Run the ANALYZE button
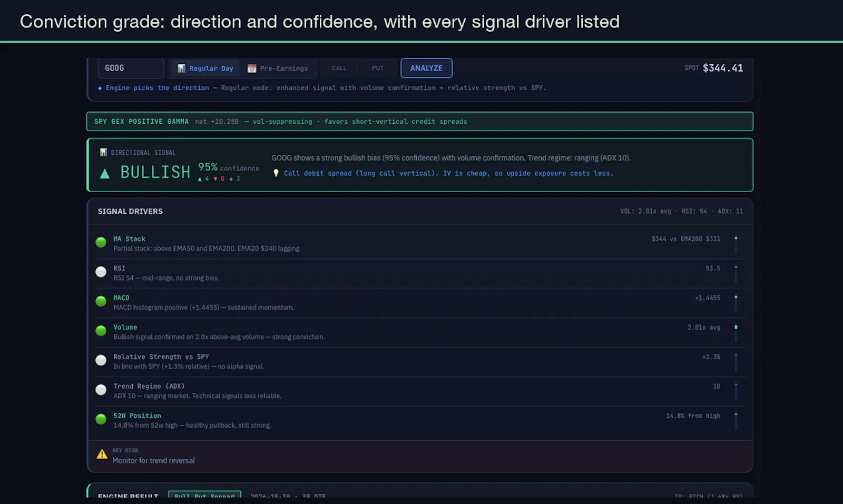The height and width of the screenshot is (504, 843). 426,68
